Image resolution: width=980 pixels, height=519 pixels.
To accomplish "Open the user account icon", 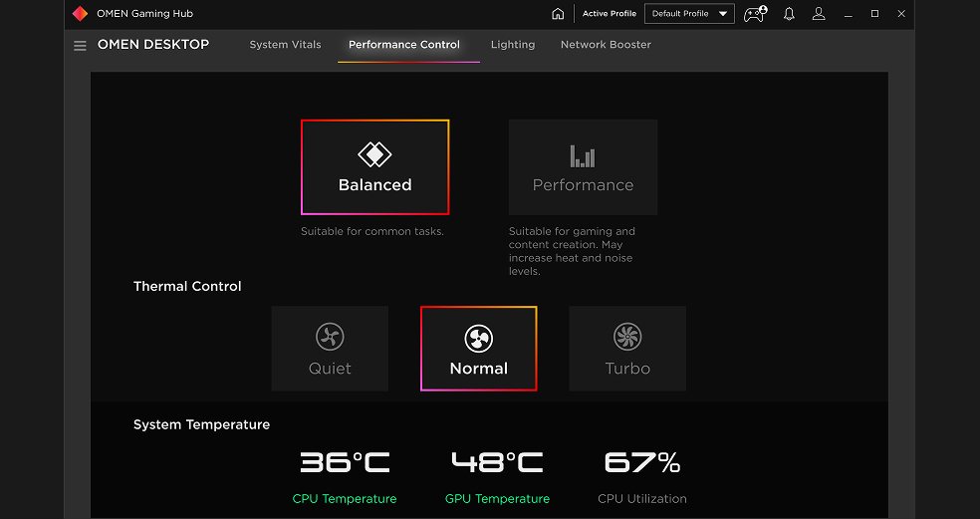I will (x=818, y=14).
